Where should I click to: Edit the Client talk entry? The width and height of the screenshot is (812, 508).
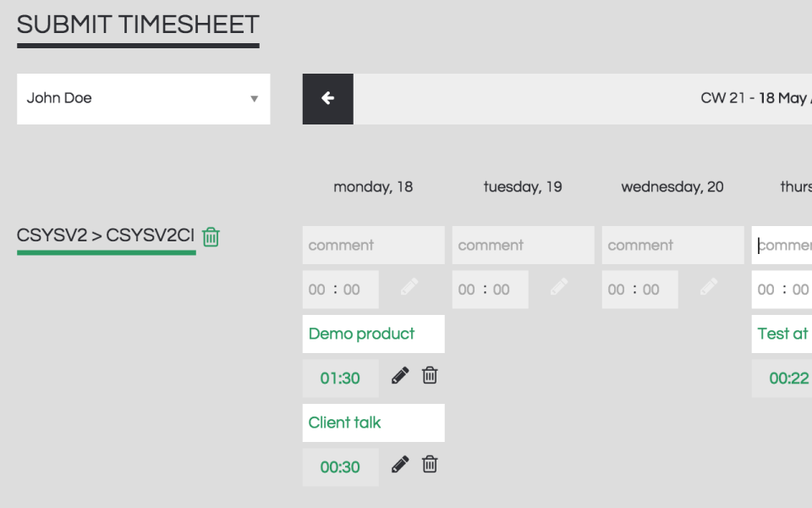pos(398,465)
